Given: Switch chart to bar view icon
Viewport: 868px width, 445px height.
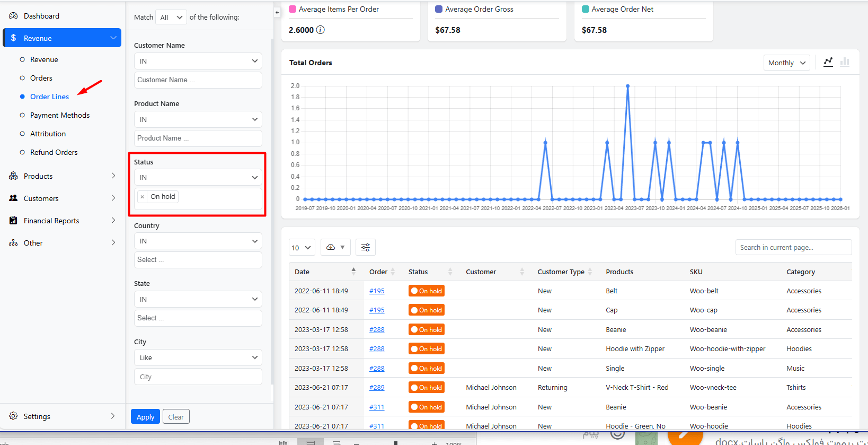Looking at the screenshot, I should [x=845, y=62].
